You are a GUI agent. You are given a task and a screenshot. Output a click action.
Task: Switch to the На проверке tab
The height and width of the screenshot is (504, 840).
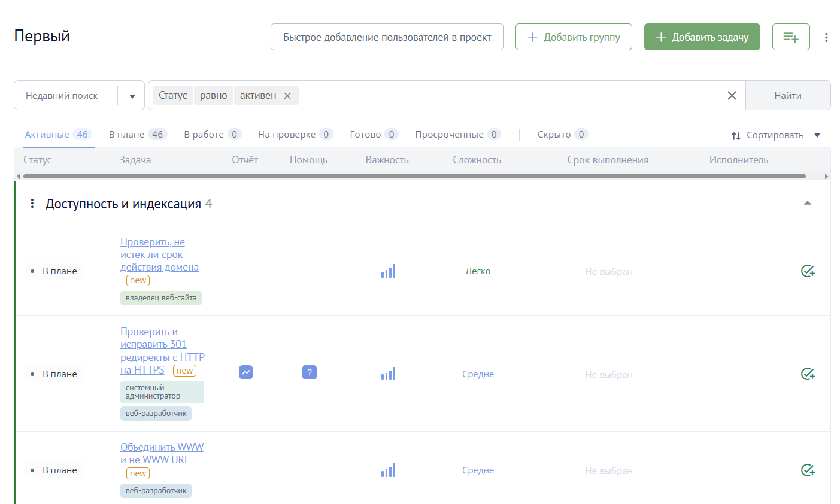pyautogui.click(x=295, y=135)
